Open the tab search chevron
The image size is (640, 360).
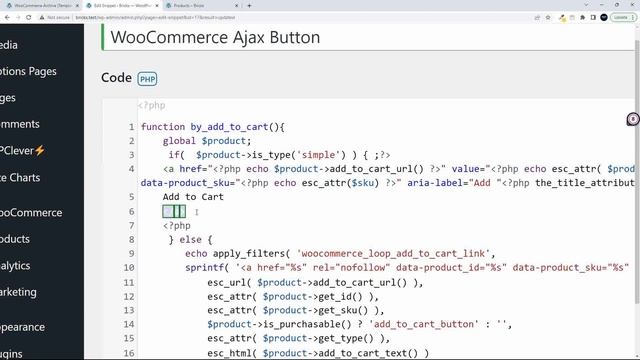(x=586, y=5)
